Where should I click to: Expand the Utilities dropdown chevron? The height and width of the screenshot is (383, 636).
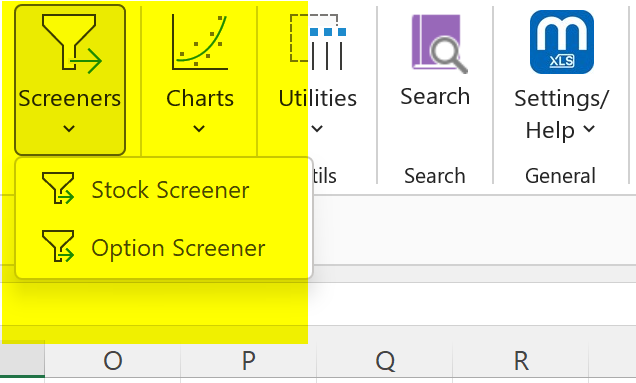pyautogui.click(x=317, y=129)
